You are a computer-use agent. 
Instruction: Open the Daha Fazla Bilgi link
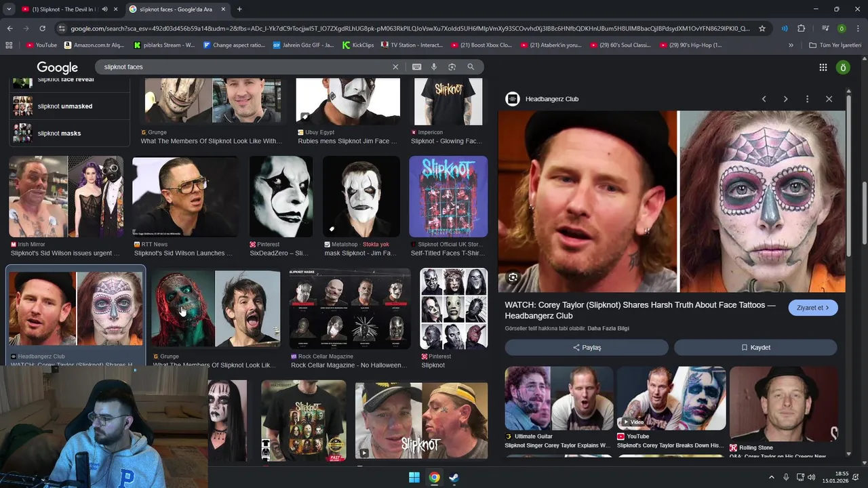tap(608, 329)
